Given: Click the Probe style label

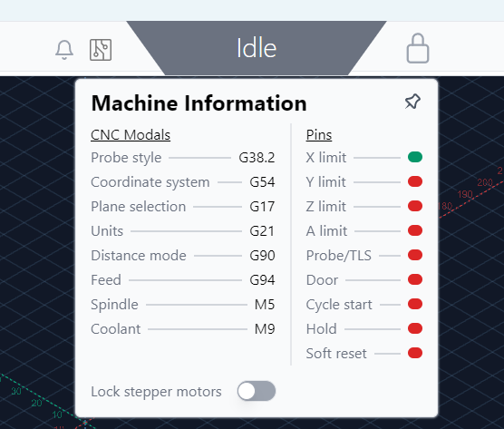Looking at the screenshot, I should 126,158.
